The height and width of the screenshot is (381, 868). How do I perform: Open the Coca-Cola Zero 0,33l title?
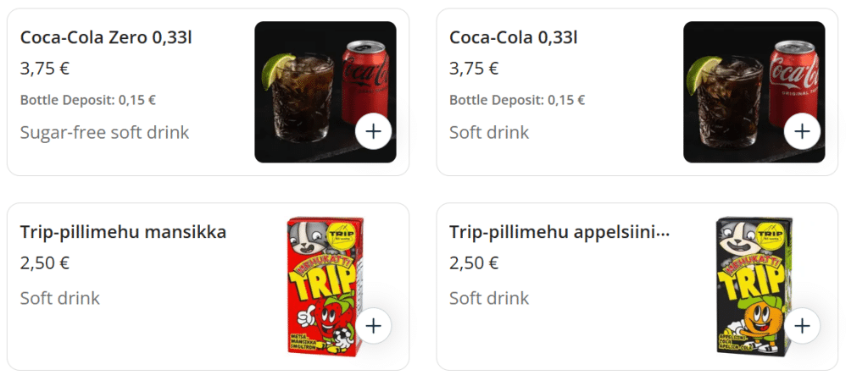click(x=106, y=37)
